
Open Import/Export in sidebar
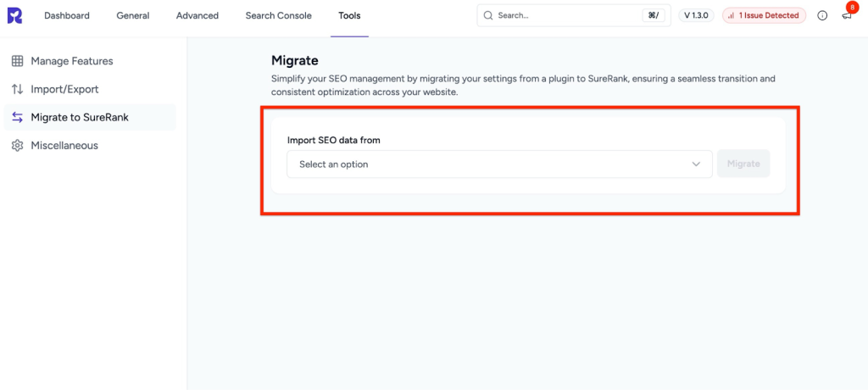coord(90,89)
